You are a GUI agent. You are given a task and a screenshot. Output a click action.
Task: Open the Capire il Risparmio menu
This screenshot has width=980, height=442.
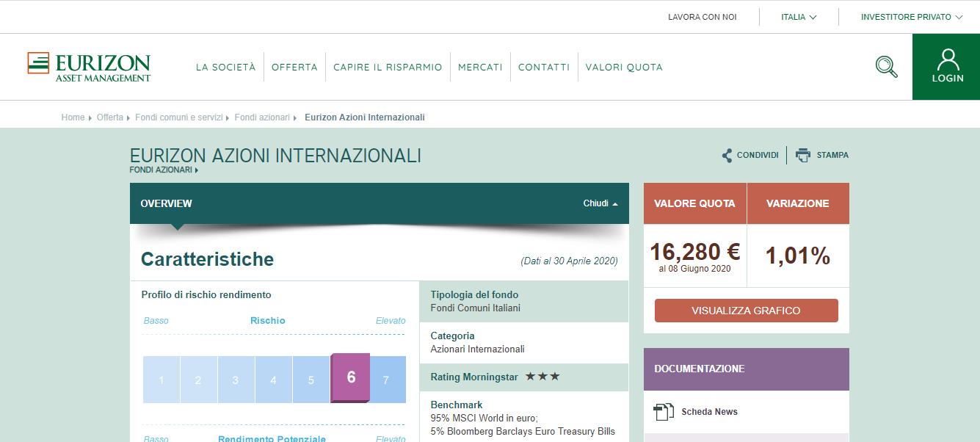click(x=388, y=67)
